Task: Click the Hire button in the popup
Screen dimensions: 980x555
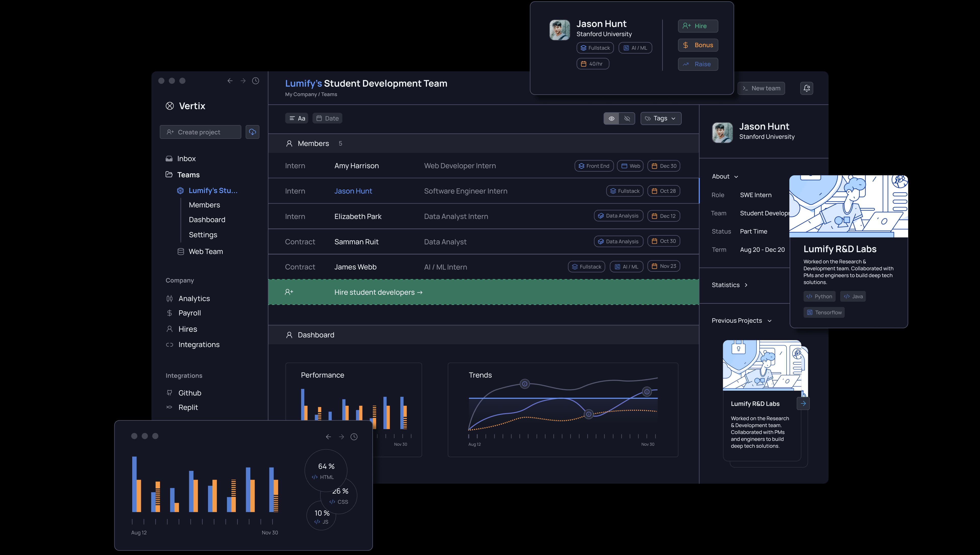Action: click(x=698, y=26)
